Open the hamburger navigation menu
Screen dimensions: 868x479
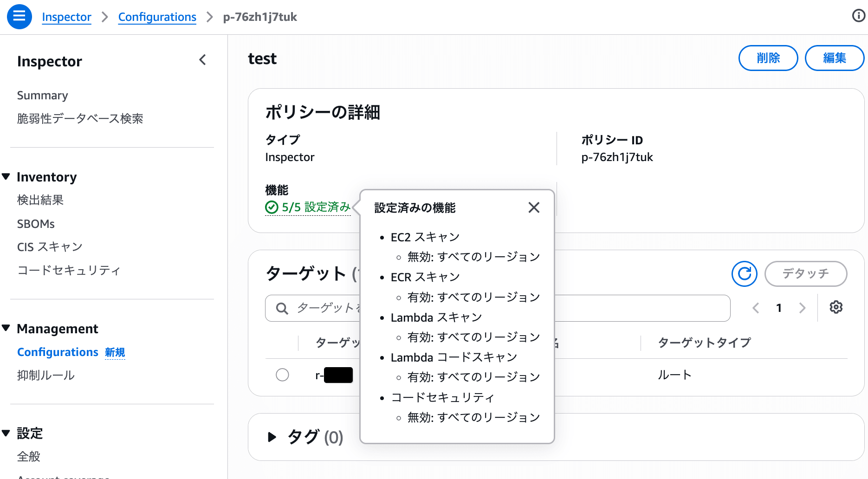pyautogui.click(x=19, y=17)
